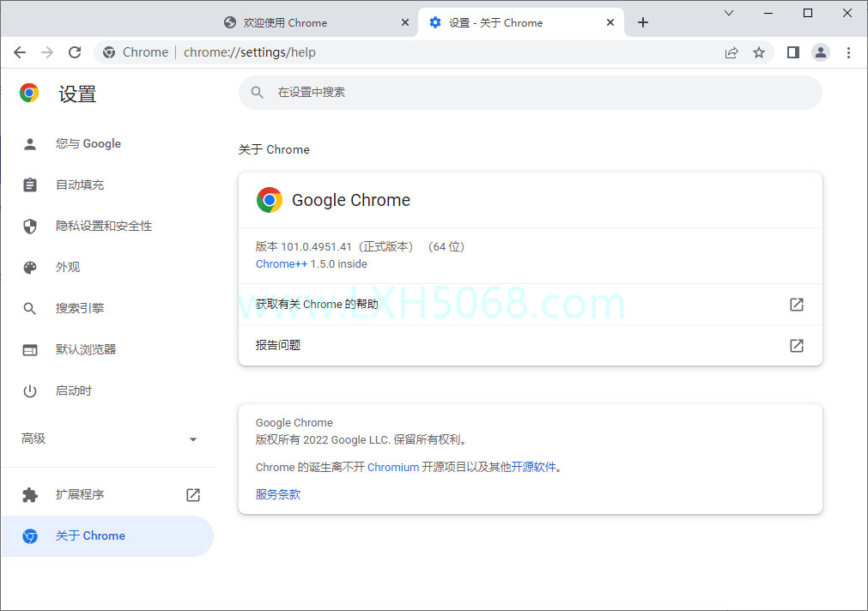868x611 pixels.
Task: Focus the 在设置中搜索 search field
Action: [531, 93]
